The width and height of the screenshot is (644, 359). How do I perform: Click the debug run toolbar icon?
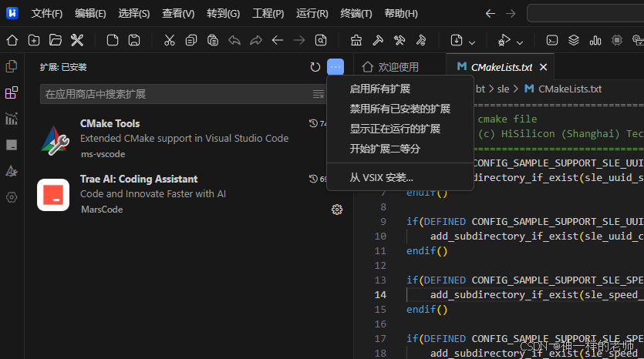point(504,40)
